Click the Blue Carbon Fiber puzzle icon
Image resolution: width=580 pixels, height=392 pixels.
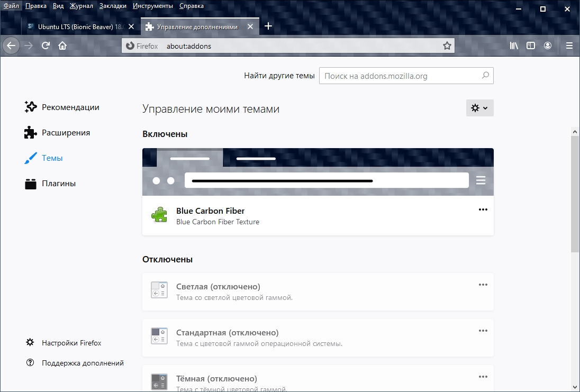159,215
